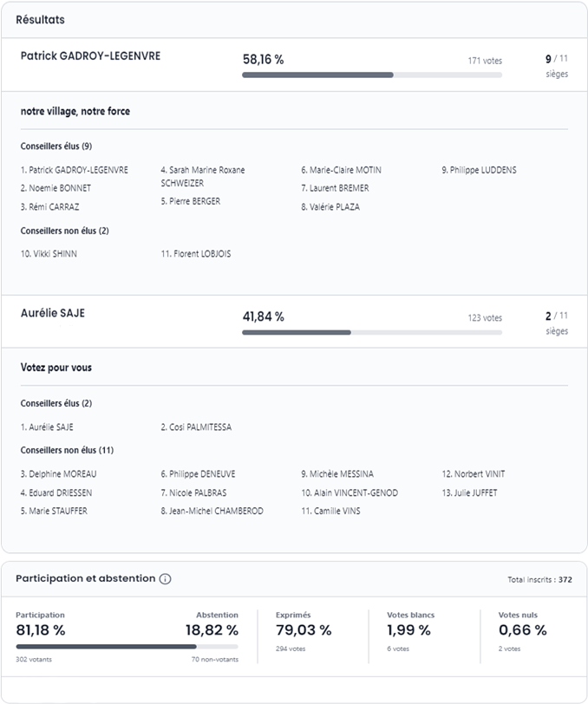Click the Votes blancs 1,99 % statistic
The width and height of the screenshot is (588, 704).
pyautogui.click(x=412, y=630)
